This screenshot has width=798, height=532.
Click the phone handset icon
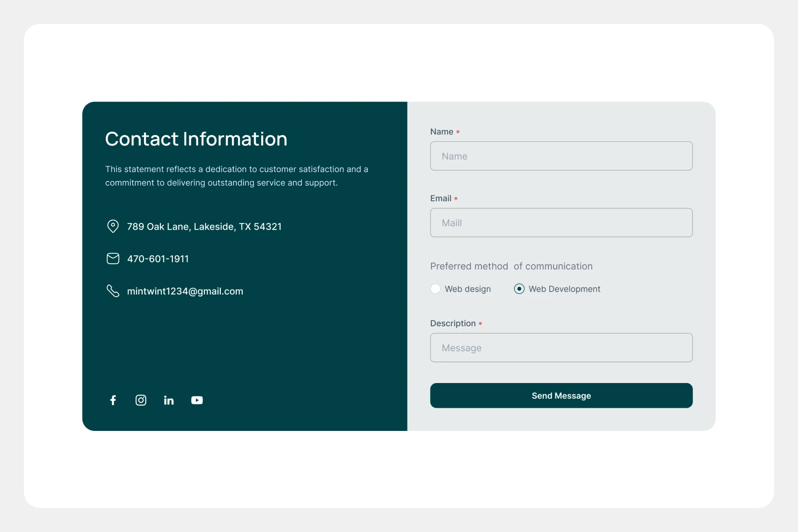coord(113,291)
